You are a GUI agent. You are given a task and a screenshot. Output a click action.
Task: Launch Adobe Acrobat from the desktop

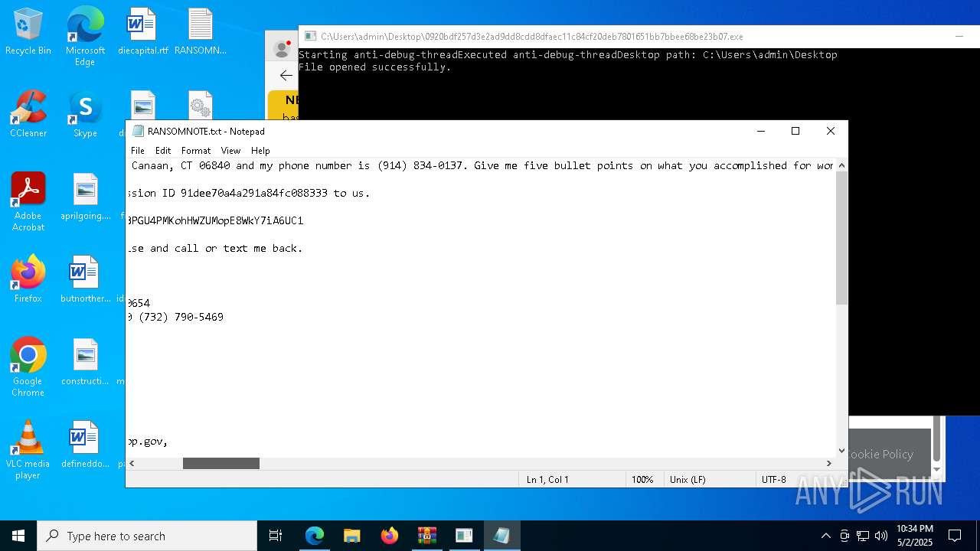click(x=28, y=202)
